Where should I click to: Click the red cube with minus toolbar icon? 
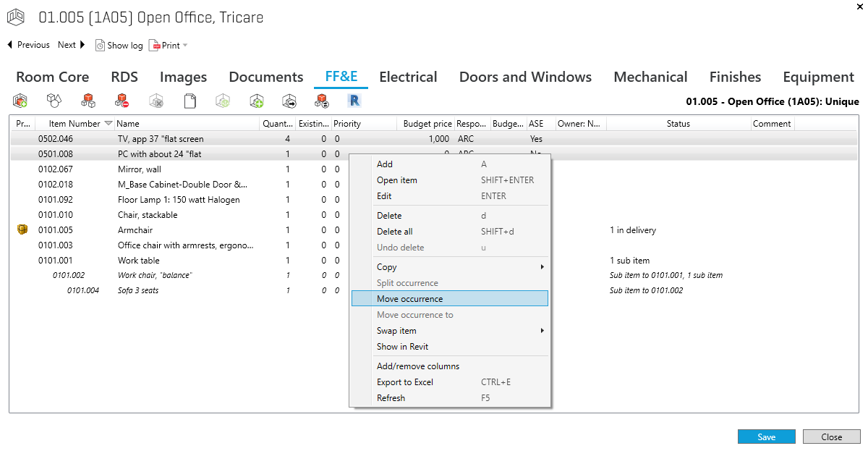[x=122, y=101]
